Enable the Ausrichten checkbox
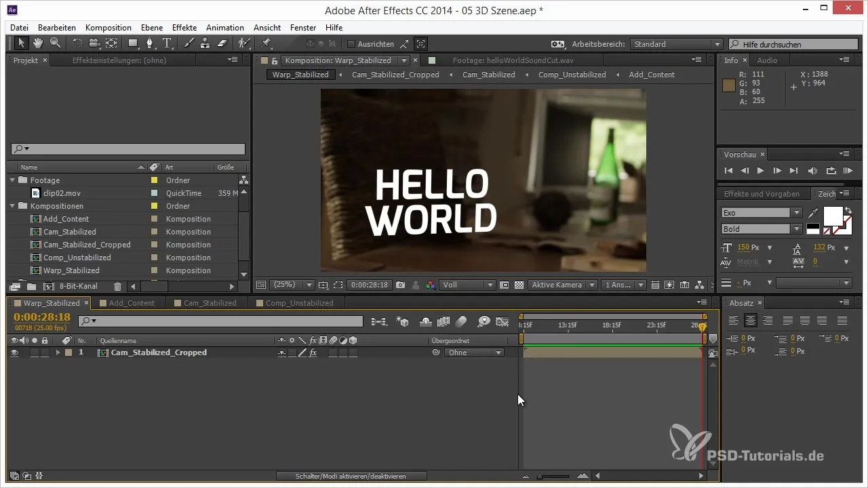This screenshot has height=488, width=868. click(351, 44)
